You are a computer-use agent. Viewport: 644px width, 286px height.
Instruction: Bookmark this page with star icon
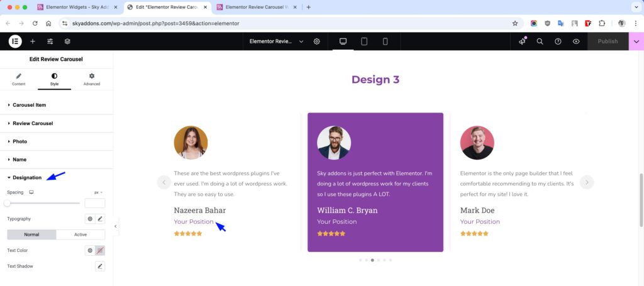(515, 23)
